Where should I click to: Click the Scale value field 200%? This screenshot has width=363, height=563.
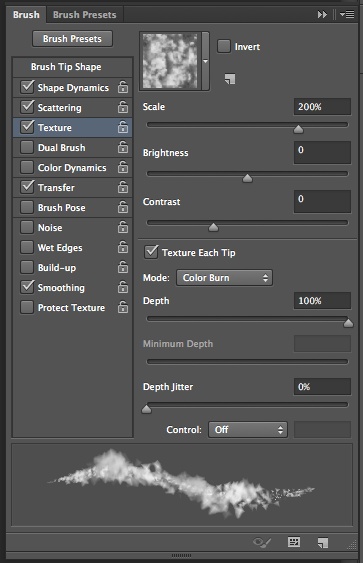322,107
